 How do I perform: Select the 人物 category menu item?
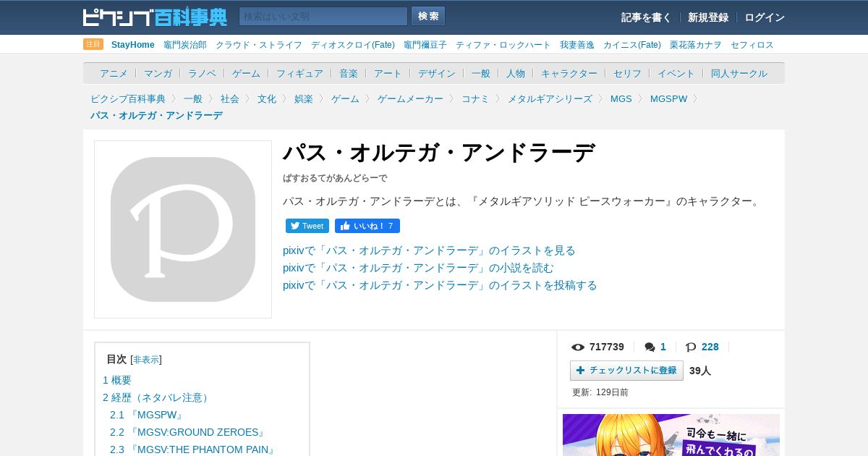point(516,73)
